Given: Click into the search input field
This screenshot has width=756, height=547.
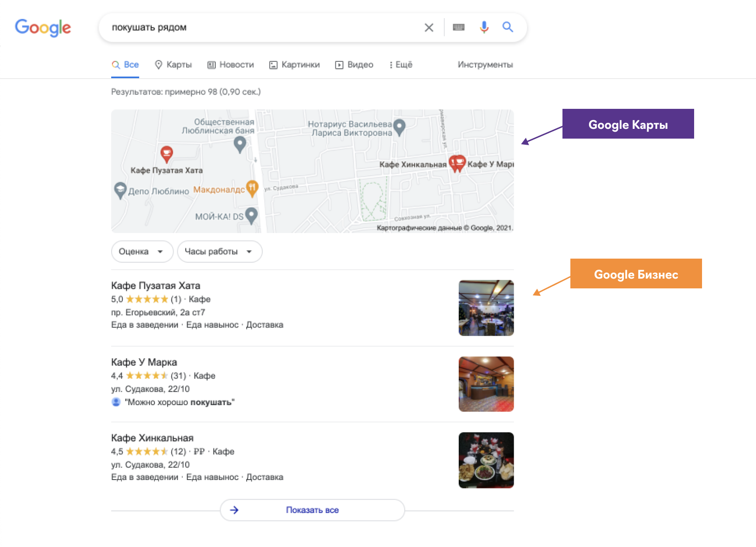Looking at the screenshot, I should [261, 27].
